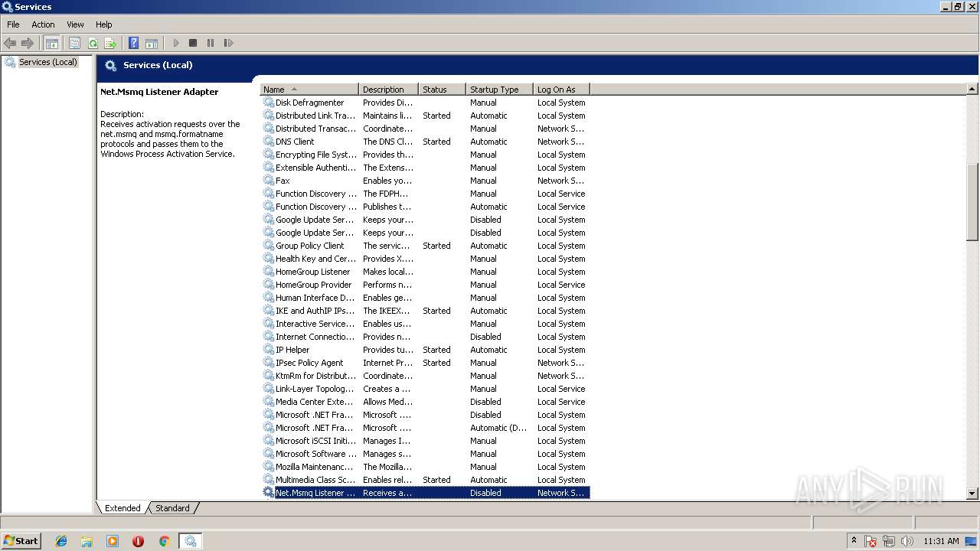This screenshot has width=980, height=551.
Task: Select the Disk Defragmenter service row
Action: pyautogui.click(x=426, y=103)
